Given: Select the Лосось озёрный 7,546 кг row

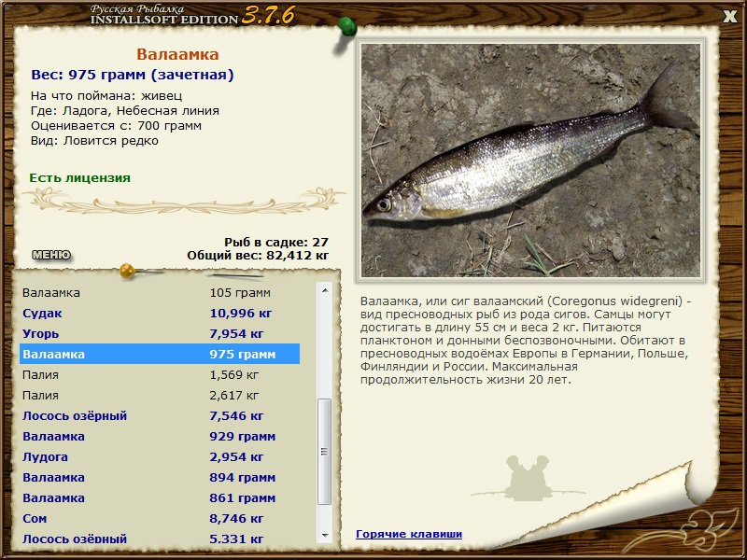Looking at the screenshot, I should [x=160, y=415].
